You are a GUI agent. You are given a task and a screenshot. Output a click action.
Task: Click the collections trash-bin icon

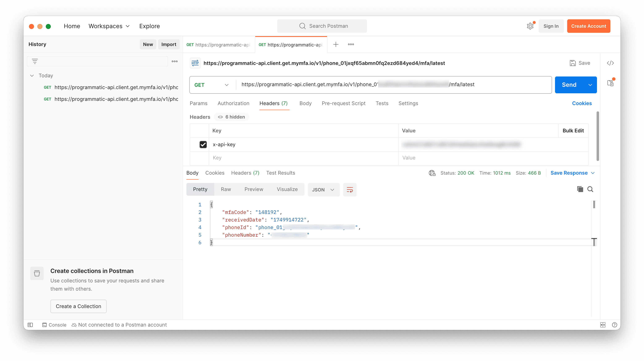37,273
